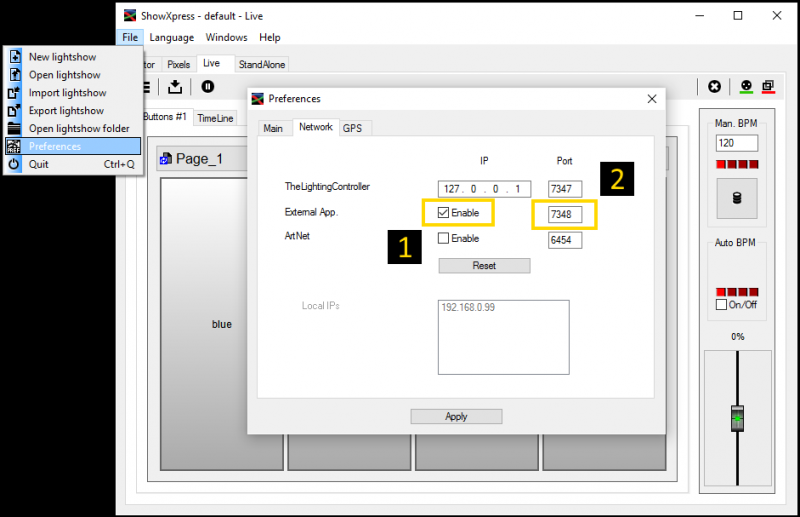Click the Page_1 page icon
The image size is (800, 517).
click(x=165, y=159)
